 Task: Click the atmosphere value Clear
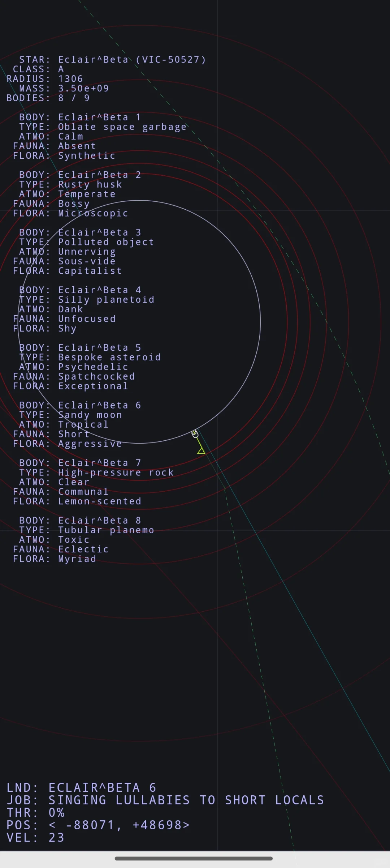(x=74, y=482)
